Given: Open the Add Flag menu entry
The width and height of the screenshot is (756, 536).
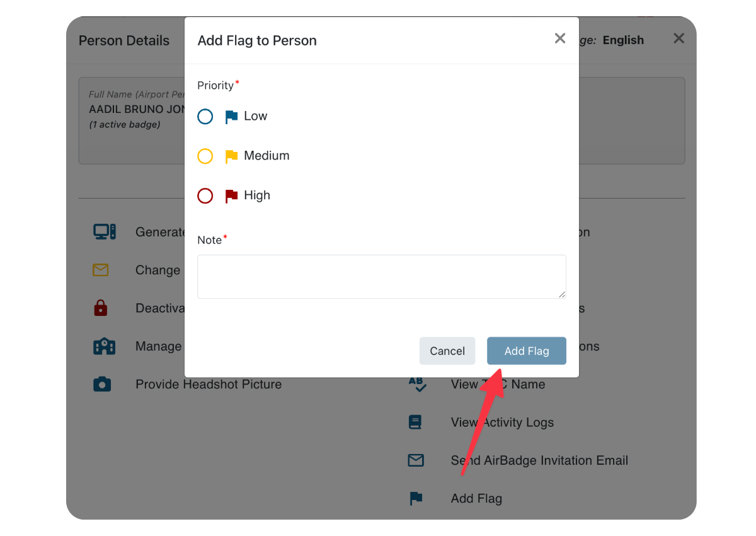Looking at the screenshot, I should point(476,499).
